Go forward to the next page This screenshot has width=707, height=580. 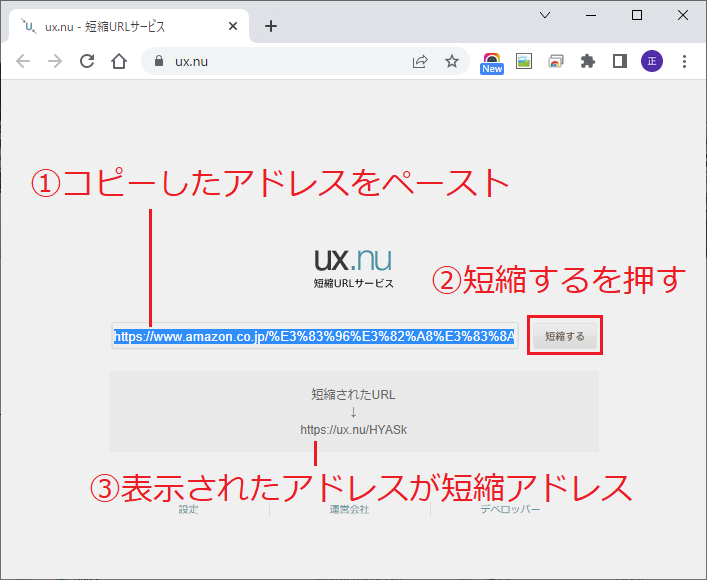tap(55, 61)
